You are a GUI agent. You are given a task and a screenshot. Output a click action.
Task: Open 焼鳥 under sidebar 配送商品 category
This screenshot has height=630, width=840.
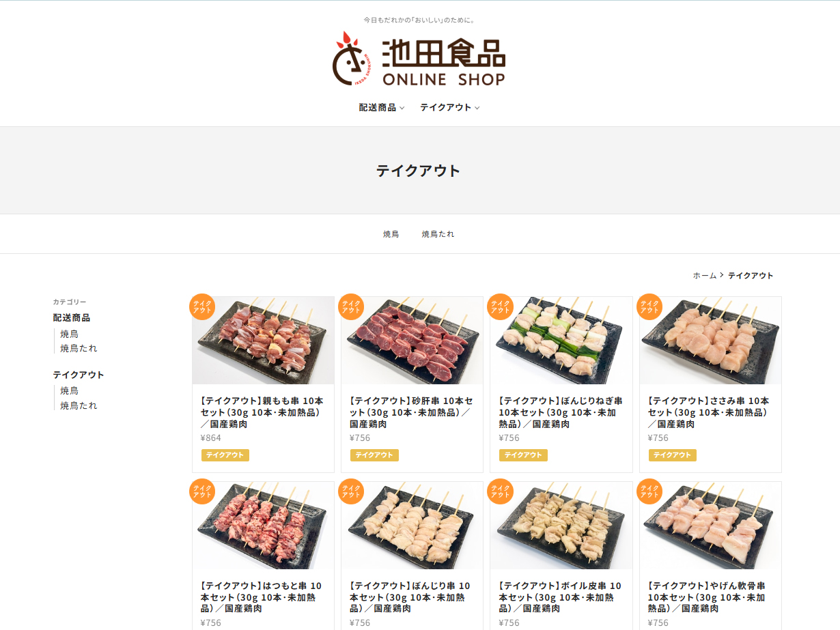(x=70, y=334)
